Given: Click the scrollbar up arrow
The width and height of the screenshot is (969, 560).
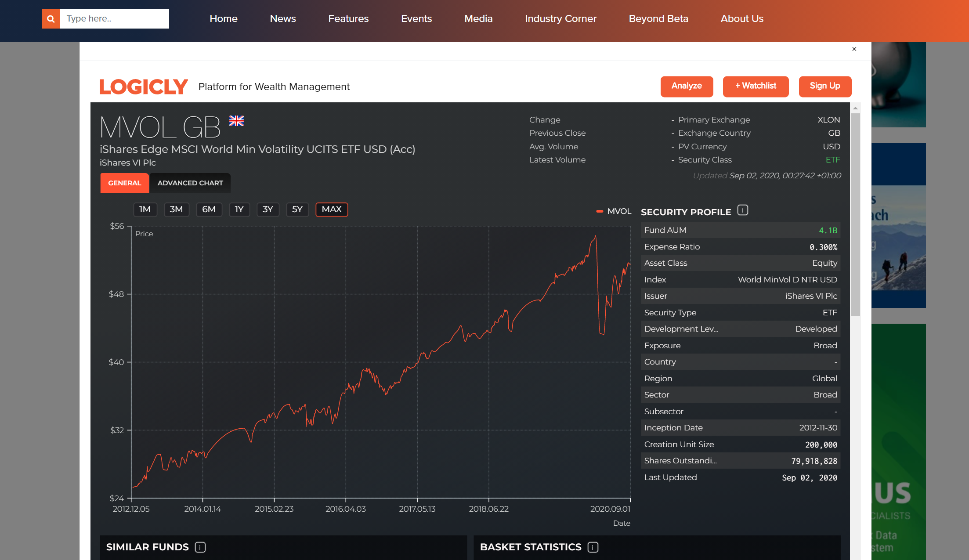Looking at the screenshot, I should 855,108.
